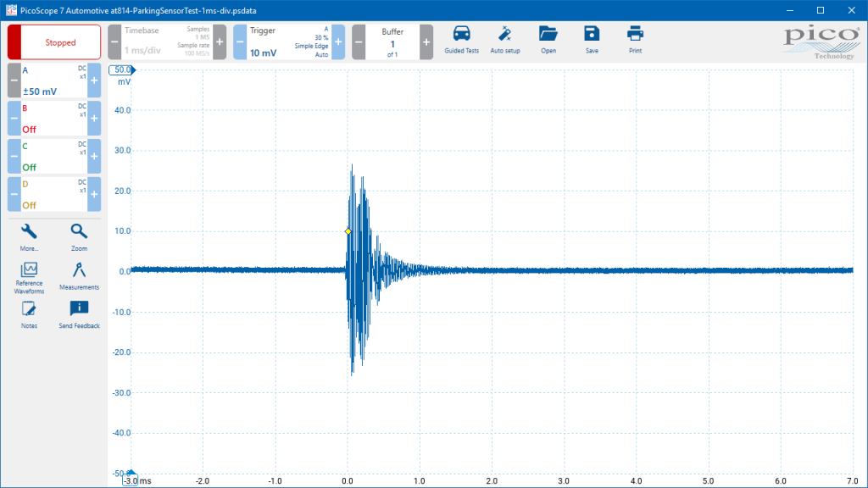The width and height of the screenshot is (868, 488).
Task: Turn on channel C
Action: 53,156
